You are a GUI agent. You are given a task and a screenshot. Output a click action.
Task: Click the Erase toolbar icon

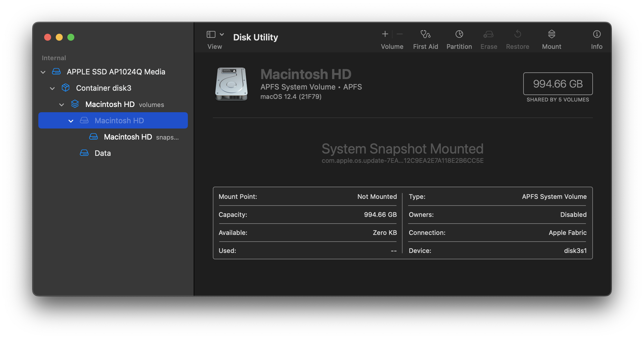[488, 34]
